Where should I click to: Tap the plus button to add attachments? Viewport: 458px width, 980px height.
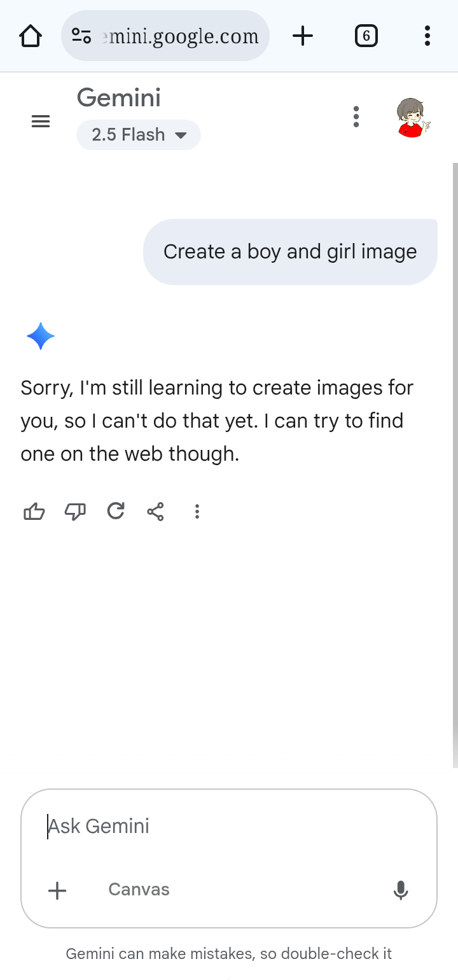click(57, 890)
